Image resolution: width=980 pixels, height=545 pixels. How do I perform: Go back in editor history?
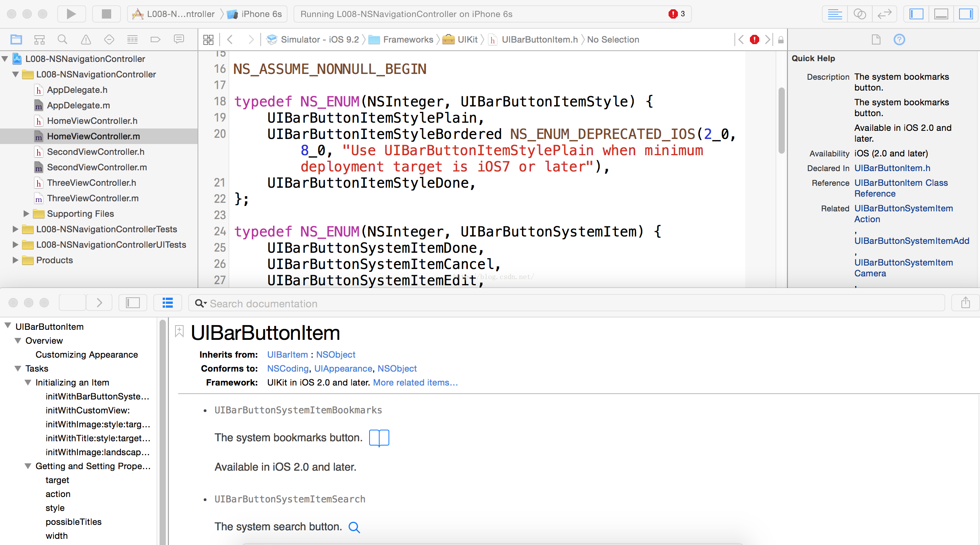(230, 39)
